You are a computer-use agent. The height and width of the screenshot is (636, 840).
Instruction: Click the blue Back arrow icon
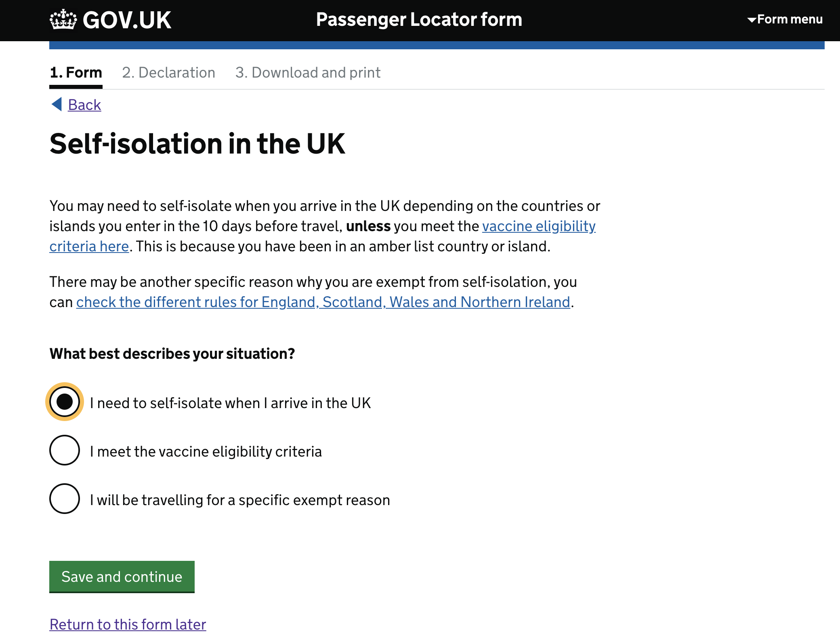point(57,104)
